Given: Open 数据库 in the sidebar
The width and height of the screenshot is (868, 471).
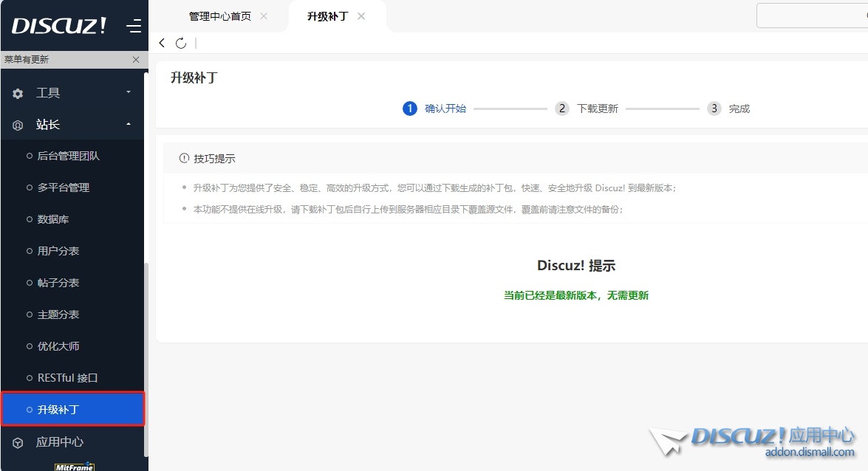Looking at the screenshot, I should point(53,219).
